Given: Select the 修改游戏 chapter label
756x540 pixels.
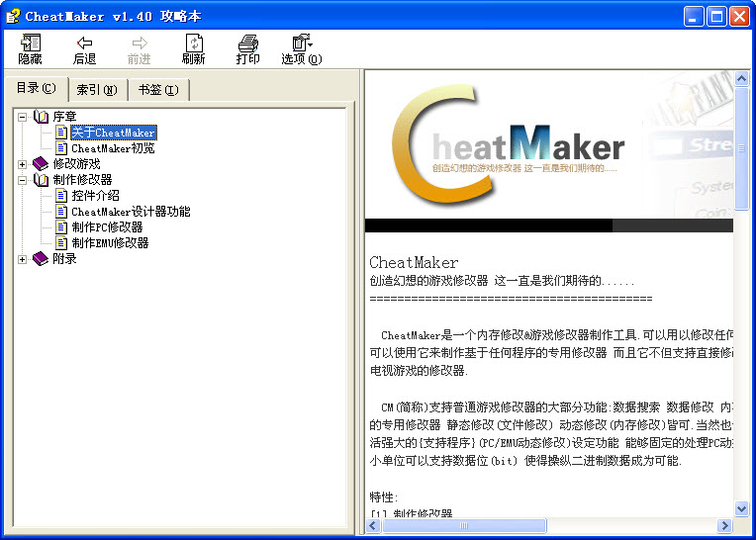Looking at the screenshot, I should pyautogui.click(x=76, y=164).
